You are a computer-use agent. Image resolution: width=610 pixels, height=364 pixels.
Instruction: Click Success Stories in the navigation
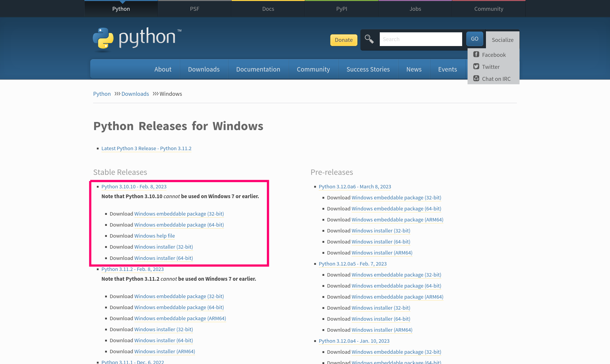pyautogui.click(x=368, y=69)
